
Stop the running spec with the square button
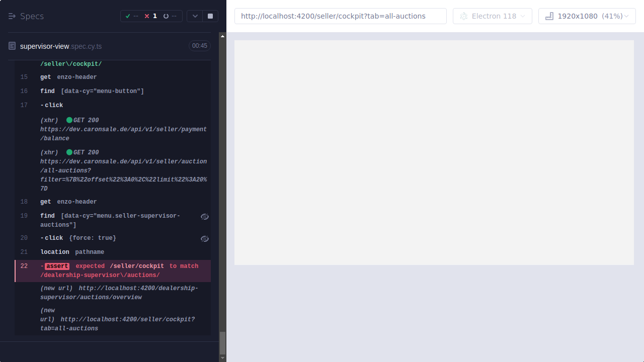(x=210, y=16)
